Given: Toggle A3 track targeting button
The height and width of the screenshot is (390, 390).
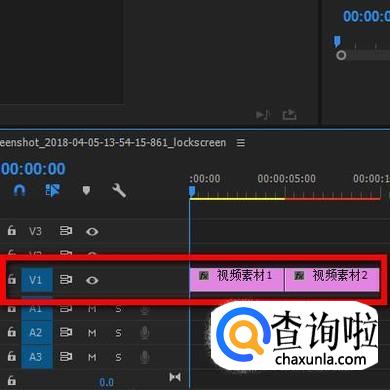Looking at the screenshot, I should tap(37, 357).
